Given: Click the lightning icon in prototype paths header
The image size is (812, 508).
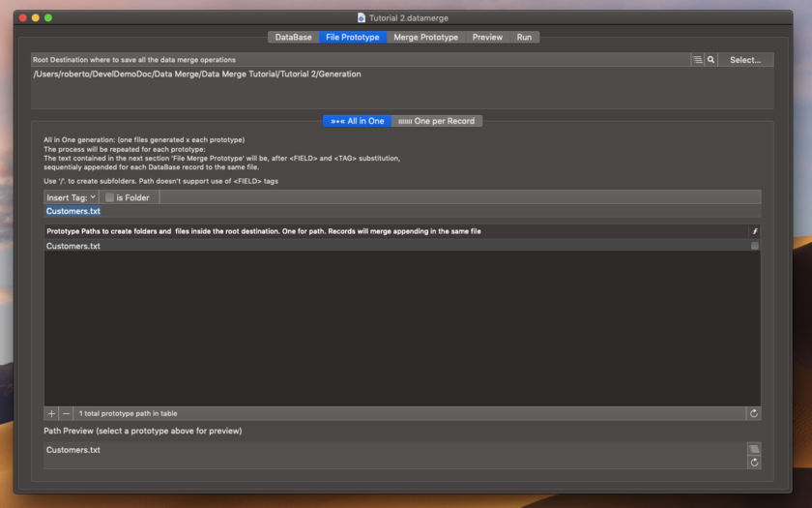Looking at the screenshot, I should click(x=754, y=232).
